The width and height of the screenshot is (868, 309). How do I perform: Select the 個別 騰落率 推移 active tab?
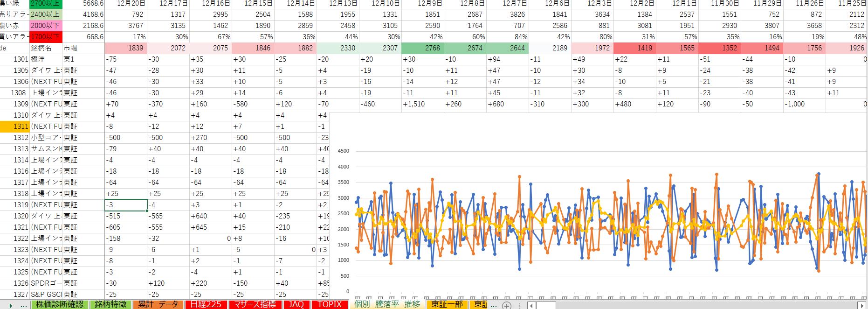point(387,304)
